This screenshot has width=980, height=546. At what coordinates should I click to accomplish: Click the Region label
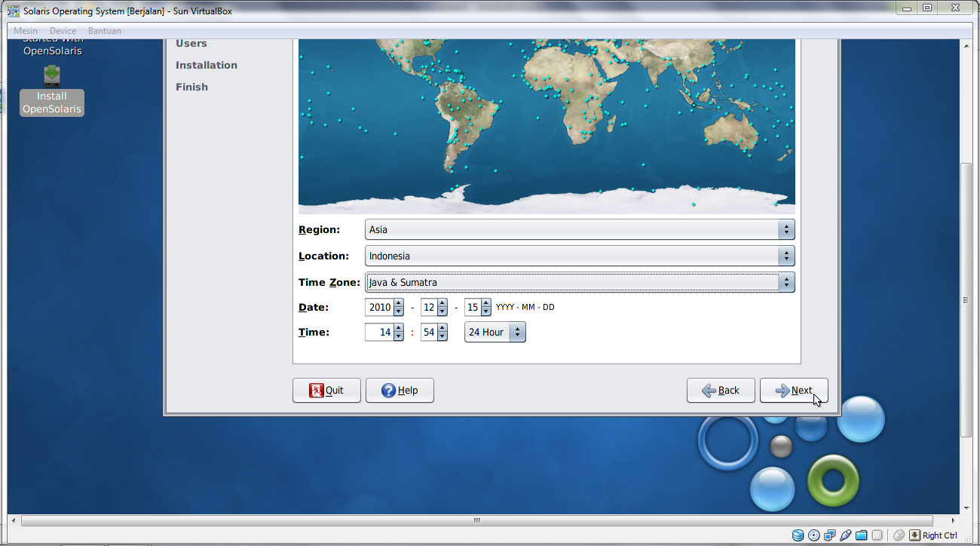point(319,229)
